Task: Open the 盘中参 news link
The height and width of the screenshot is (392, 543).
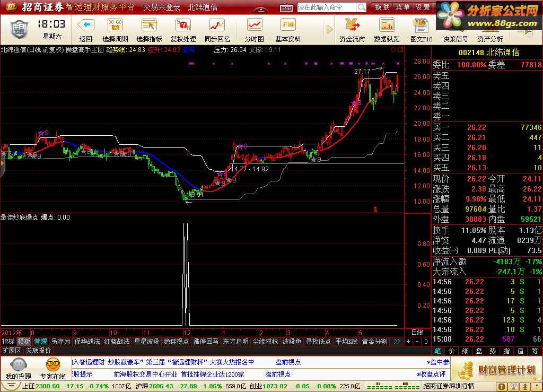Action: point(438,362)
